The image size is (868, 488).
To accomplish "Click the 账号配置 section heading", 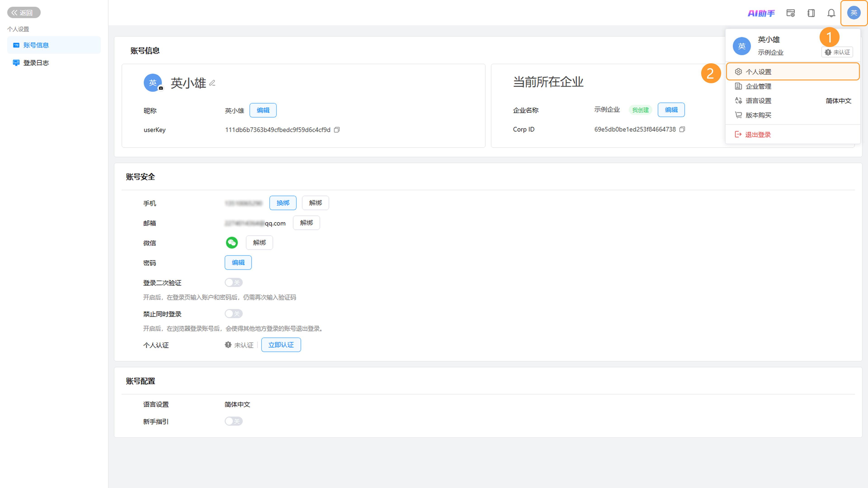I will (x=140, y=381).
